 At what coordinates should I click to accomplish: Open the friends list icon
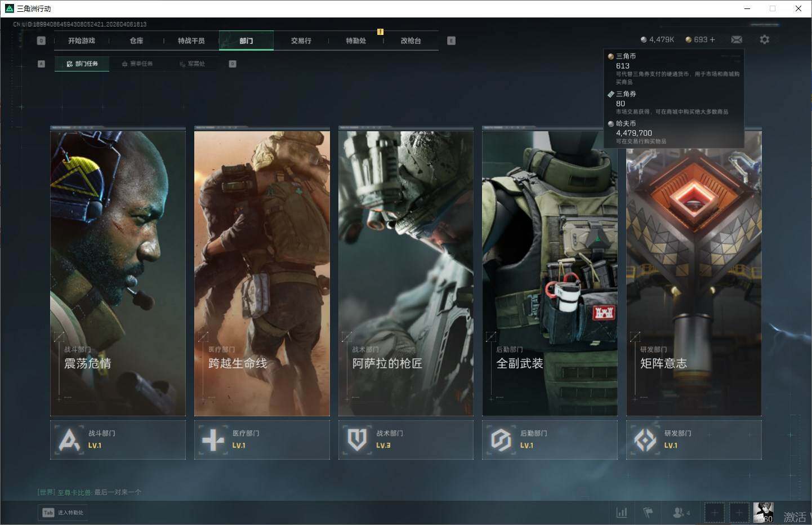(x=680, y=513)
